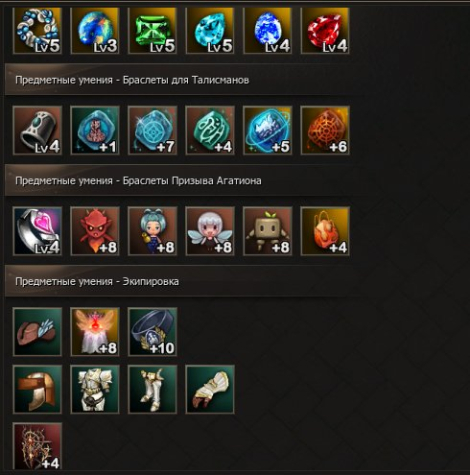This screenshot has width=470, height=475.
Task: Select the green emerald jewel Lv5
Action: [x=152, y=31]
